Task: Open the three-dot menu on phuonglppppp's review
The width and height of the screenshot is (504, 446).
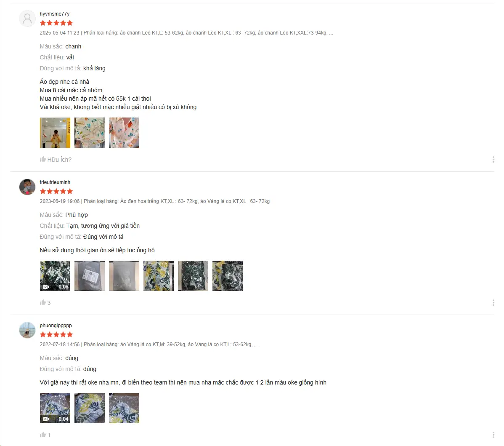Action: coord(493,435)
